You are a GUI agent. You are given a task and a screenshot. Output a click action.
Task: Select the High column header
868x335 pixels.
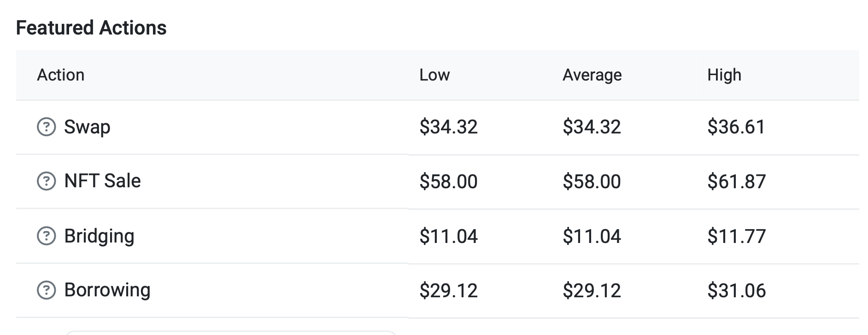(x=724, y=75)
